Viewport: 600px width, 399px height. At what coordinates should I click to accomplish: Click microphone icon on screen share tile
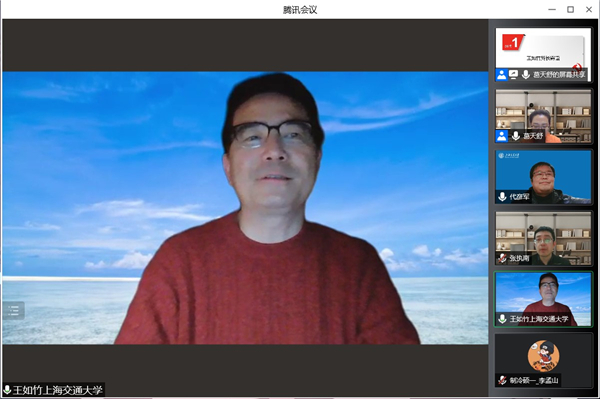tap(526, 75)
